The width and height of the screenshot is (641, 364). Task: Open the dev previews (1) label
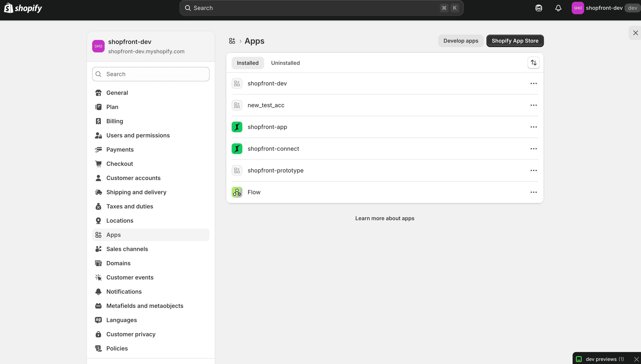pyautogui.click(x=605, y=359)
